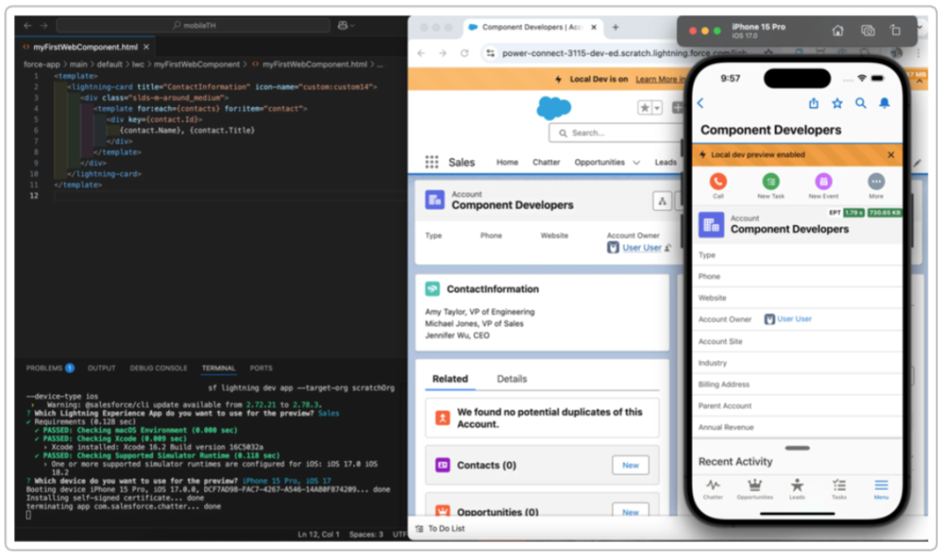Click New in the Contacts related list
The width and height of the screenshot is (944, 560).
pos(631,465)
